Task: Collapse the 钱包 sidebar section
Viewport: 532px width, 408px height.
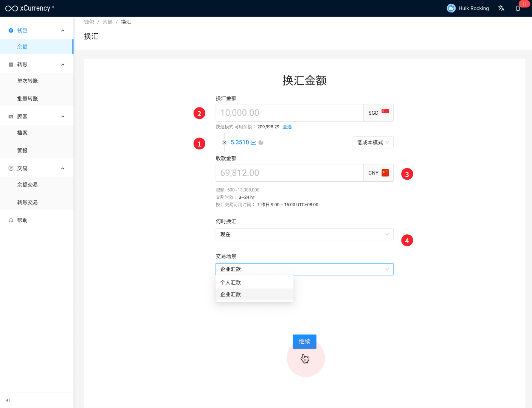Action: tap(63, 31)
